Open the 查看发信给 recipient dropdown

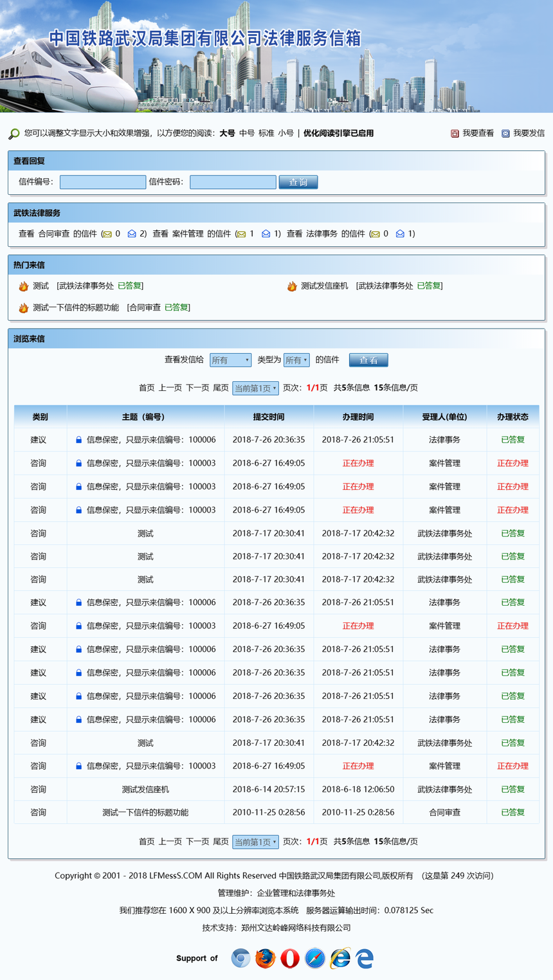click(x=230, y=360)
